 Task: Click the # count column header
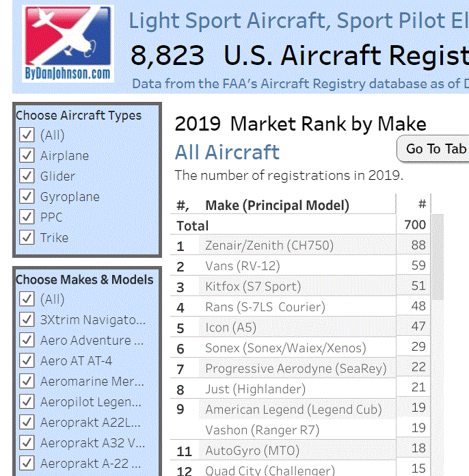click(x=422, y=204)
